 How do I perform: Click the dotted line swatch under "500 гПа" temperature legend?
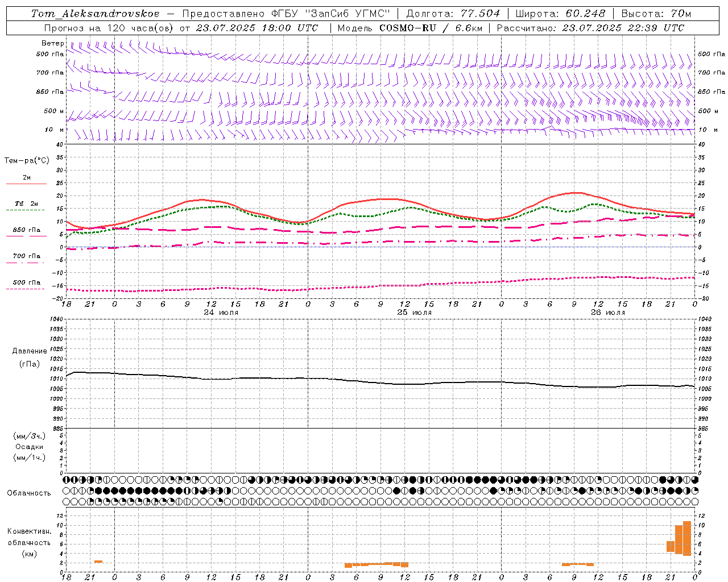coord(25,289)
